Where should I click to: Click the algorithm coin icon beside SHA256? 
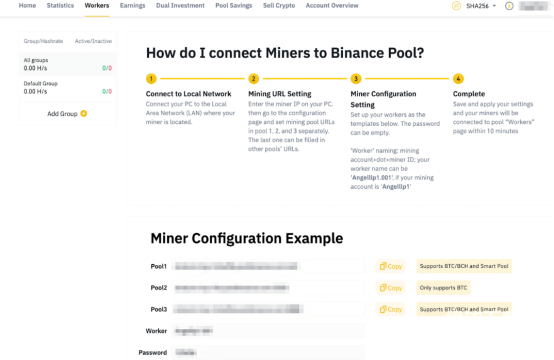coord(456,6)
